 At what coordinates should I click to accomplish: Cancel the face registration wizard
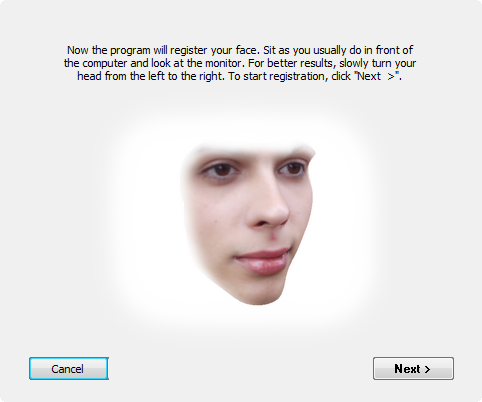tap(69, 368)
